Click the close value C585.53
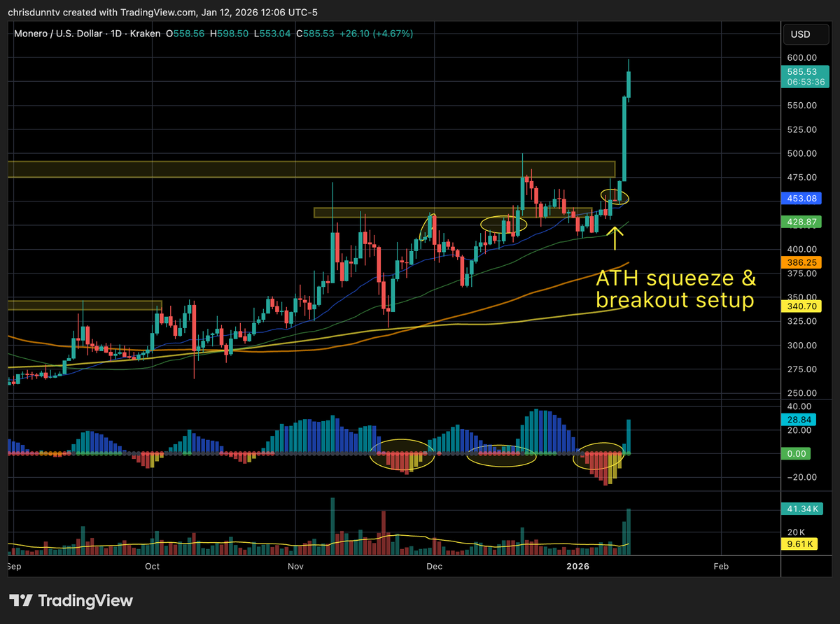The image size is (840, 624). pyautogui.click(x=314, y=34)
